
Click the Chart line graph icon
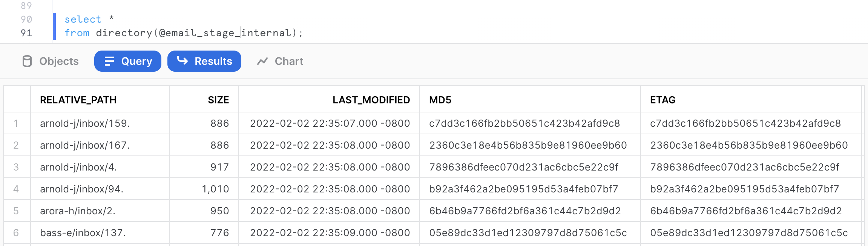(262, 61)
